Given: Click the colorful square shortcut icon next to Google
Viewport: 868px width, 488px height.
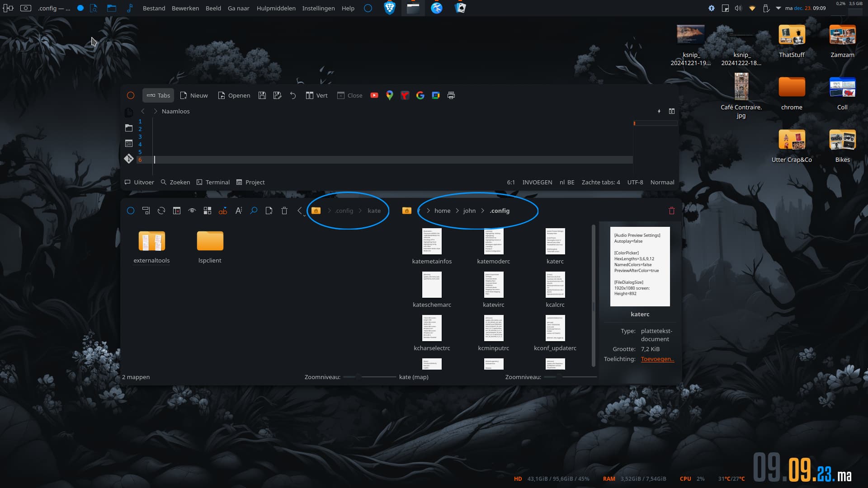Looking at the screenshot, I should (436, 95).
